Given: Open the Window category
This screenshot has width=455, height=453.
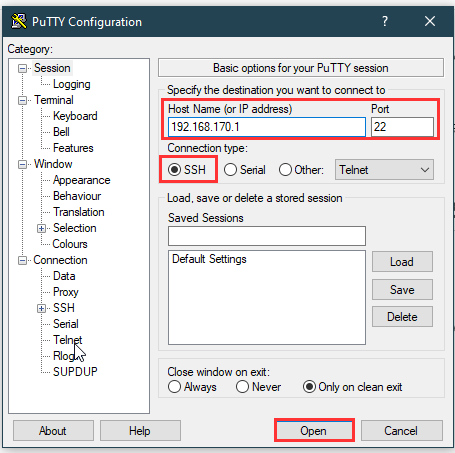Looking at the screenshot, I should click(53, 164).
